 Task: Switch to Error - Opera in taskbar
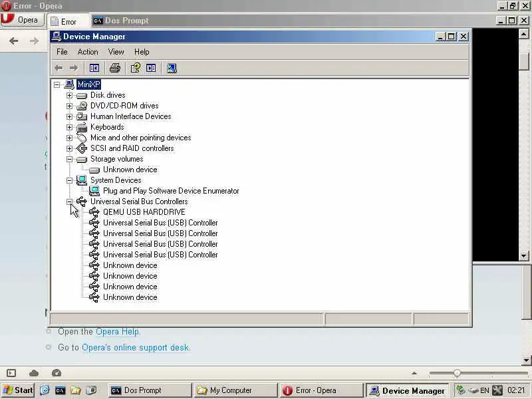[x=321, y=390]
